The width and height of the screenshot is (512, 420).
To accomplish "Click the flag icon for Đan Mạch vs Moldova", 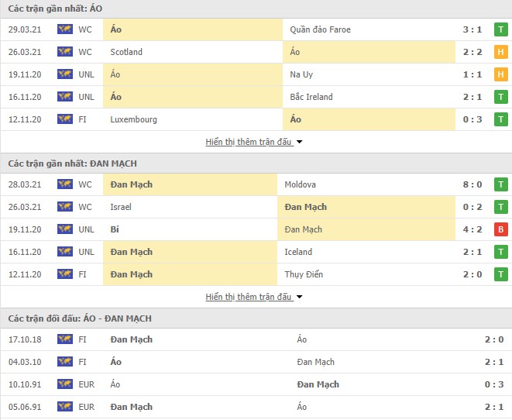I will tap(64, 184).
